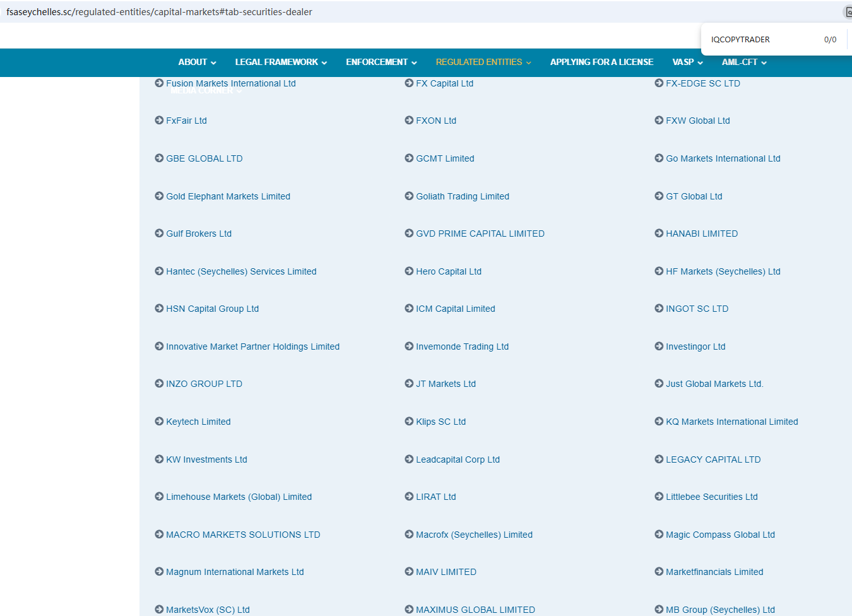This screenshot has height=616, width=852.
Task: Click Innovative Market Partner Holdings Limited text
Action: 253,346
